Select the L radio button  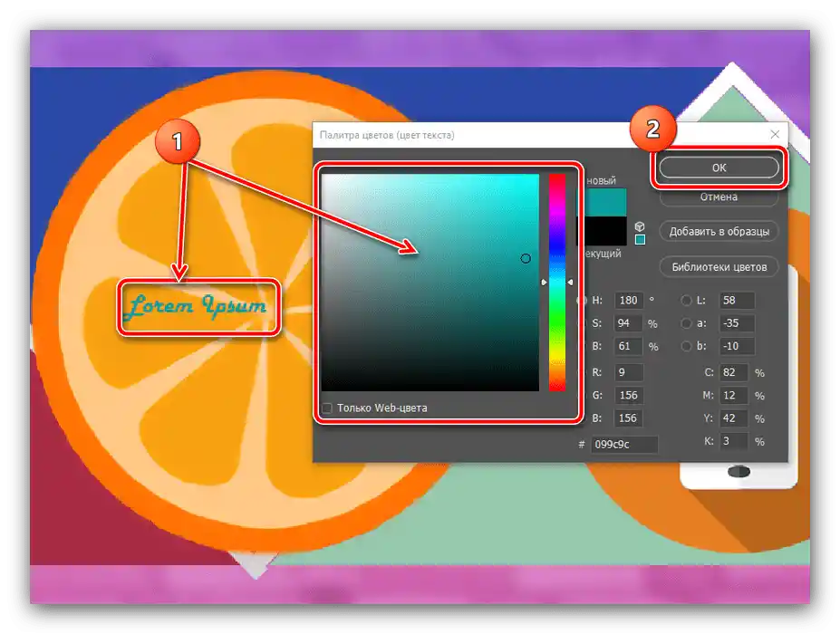(x=686, y=301)
